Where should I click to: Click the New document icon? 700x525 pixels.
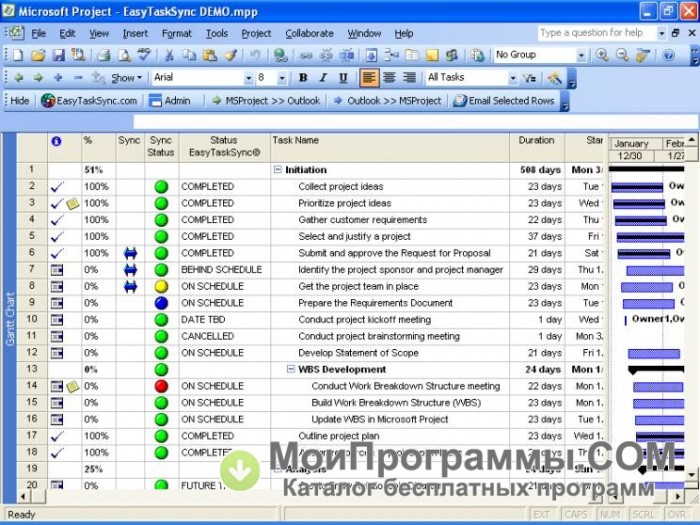click(x=18, y=55)
